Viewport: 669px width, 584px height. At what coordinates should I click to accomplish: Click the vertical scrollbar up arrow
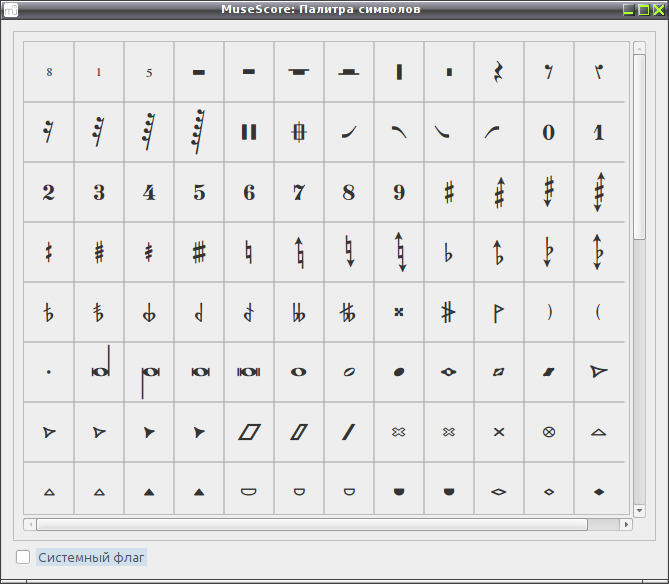coord(639,49)
